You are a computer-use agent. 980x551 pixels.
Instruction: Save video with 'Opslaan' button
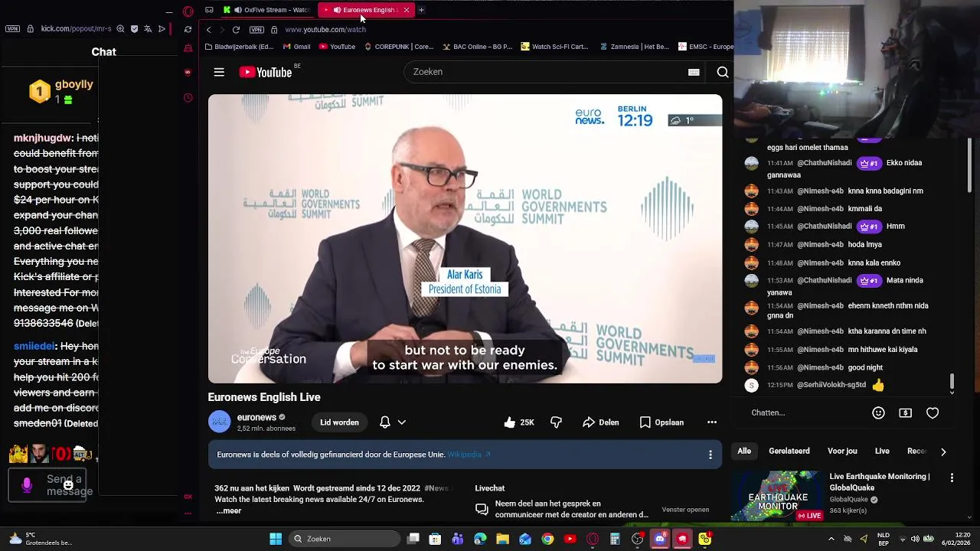click(661, 422)
